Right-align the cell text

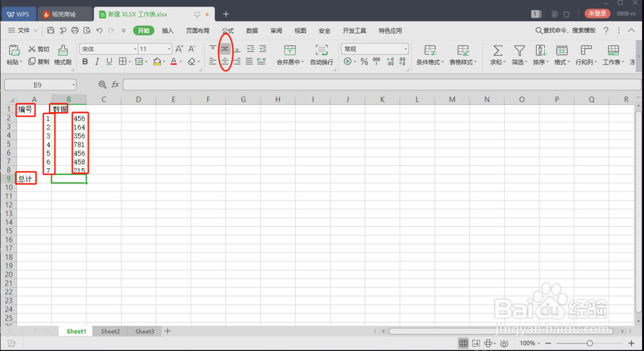[x=237, y=62]
